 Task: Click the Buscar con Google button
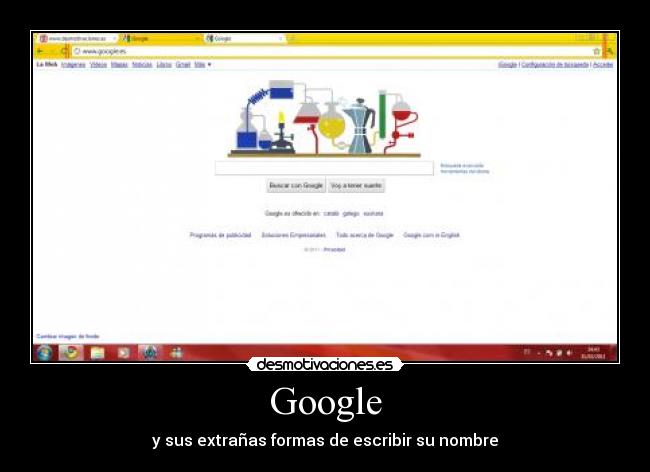point(296,185)
